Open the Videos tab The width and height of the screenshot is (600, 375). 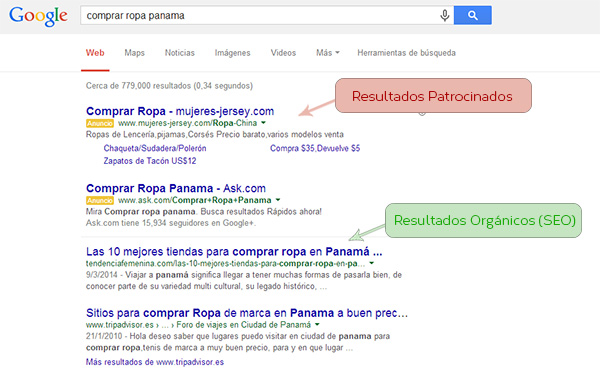click(x=283, y=53)
